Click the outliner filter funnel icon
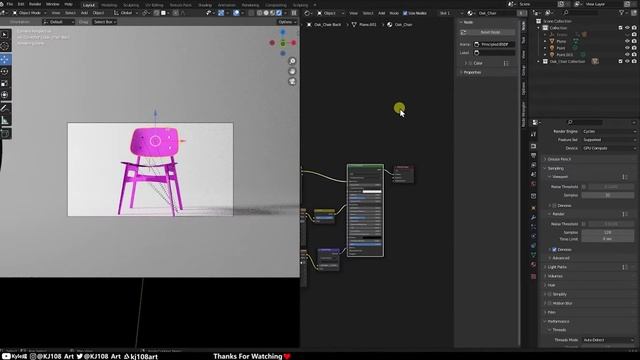The width and height of the screenshot is (640, 360). (622, 13)
